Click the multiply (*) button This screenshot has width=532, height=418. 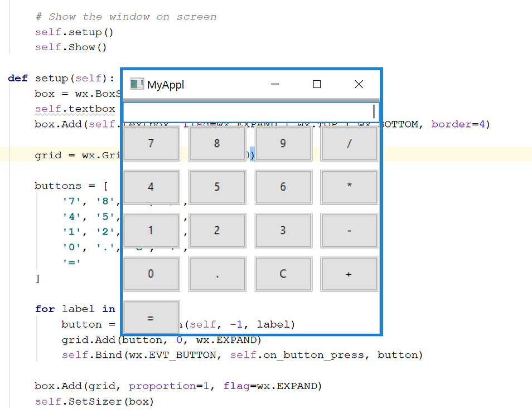coord(349,187)
